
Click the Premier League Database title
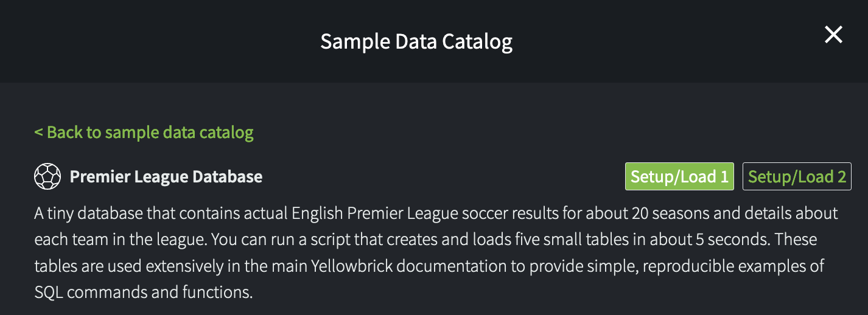[x=166, y=177]
